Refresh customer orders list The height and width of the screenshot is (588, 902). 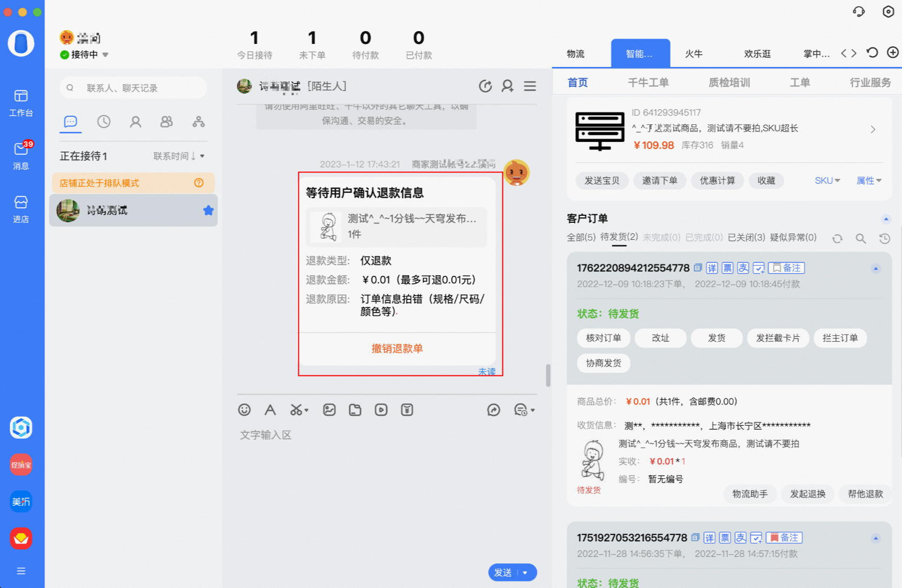click(x=837, y=238)
